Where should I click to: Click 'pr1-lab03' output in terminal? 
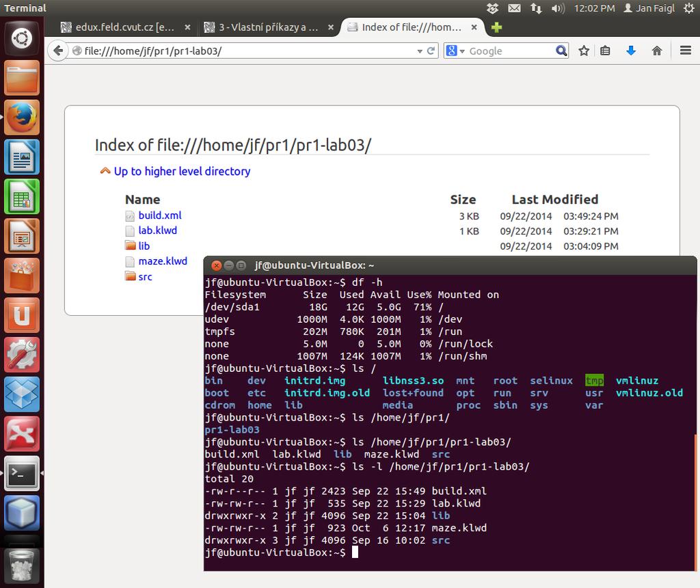(232, 429)
